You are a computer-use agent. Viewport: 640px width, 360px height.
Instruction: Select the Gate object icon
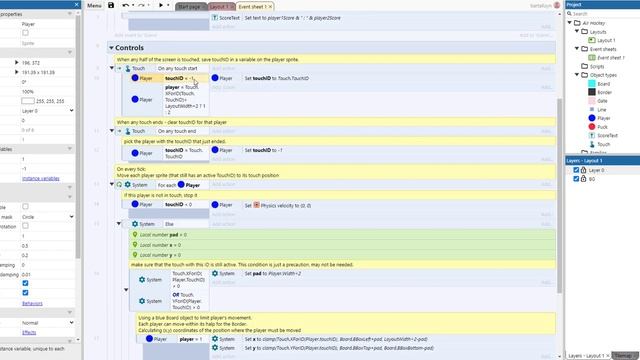click(592, 101)
